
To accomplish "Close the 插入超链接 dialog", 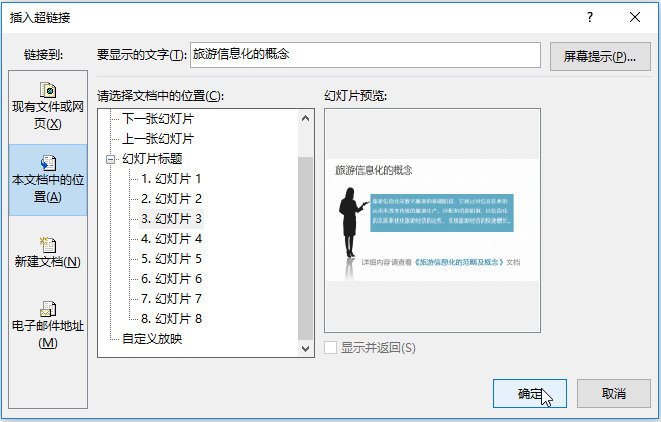I will tap(635, 17).
